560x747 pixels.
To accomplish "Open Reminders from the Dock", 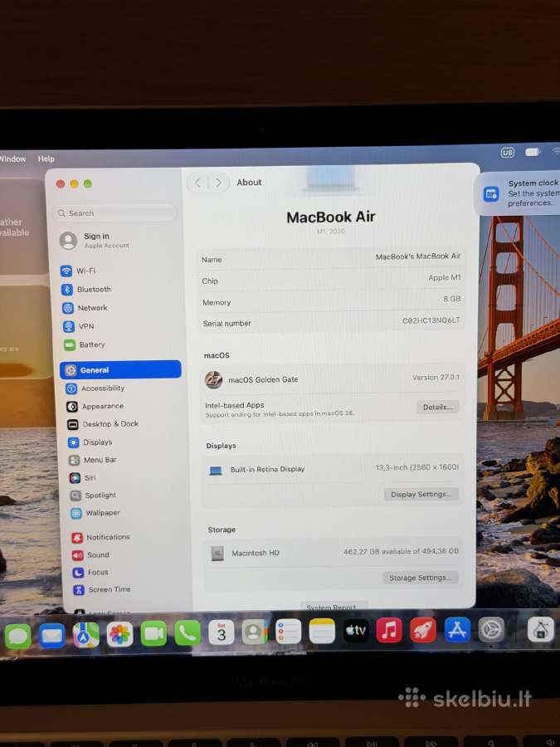I will pos(288,632).
